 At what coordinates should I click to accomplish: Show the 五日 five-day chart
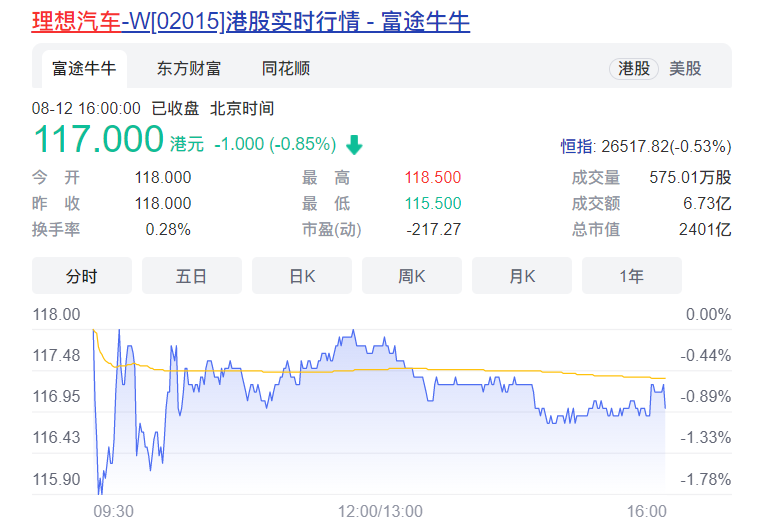point(191,276)
